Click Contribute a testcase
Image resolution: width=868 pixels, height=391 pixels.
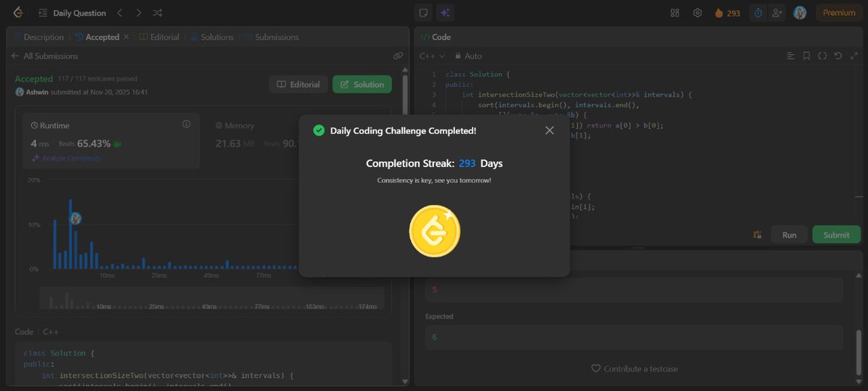click(x=634, y=369)
